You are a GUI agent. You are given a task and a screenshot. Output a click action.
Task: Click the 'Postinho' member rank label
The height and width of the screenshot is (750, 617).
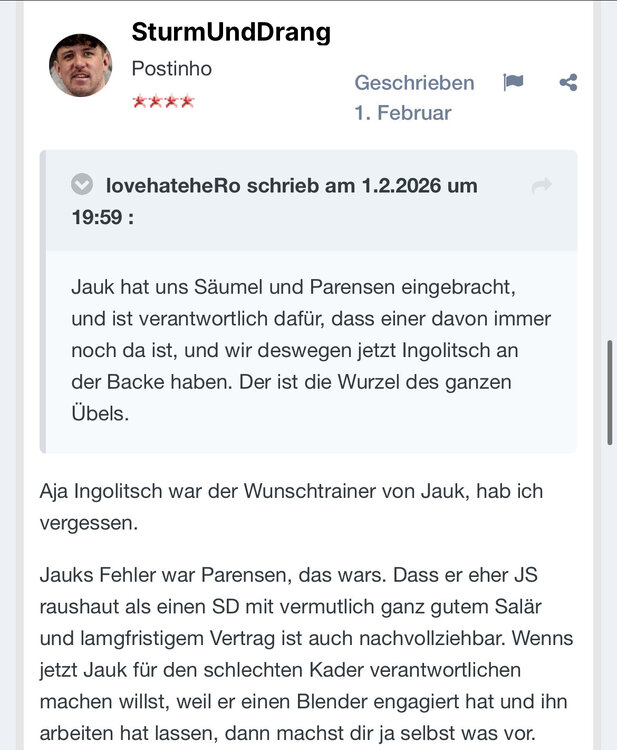172,68
